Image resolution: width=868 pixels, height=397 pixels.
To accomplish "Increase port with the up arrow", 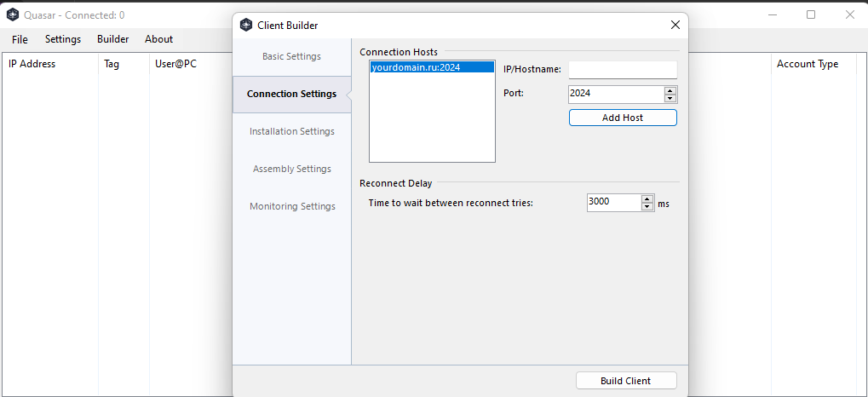I will click(670, 90).
